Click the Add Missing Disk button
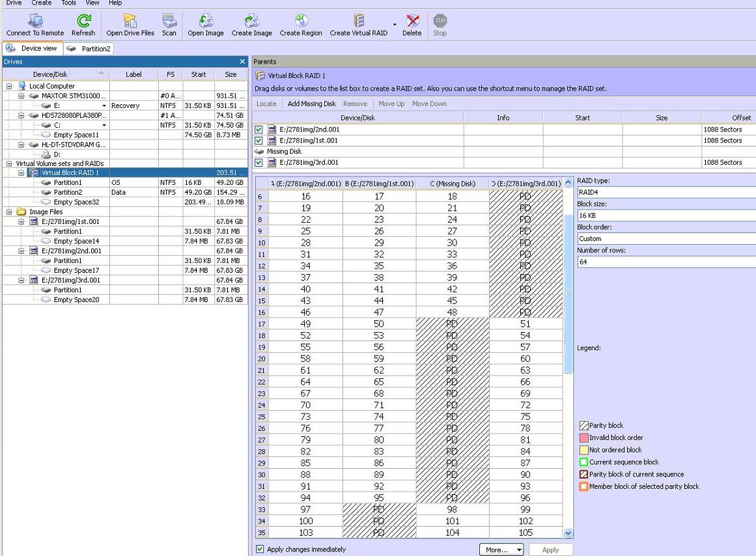Viewport: 756px width, 556px height. pyautogui.click(x=311, y=104)
